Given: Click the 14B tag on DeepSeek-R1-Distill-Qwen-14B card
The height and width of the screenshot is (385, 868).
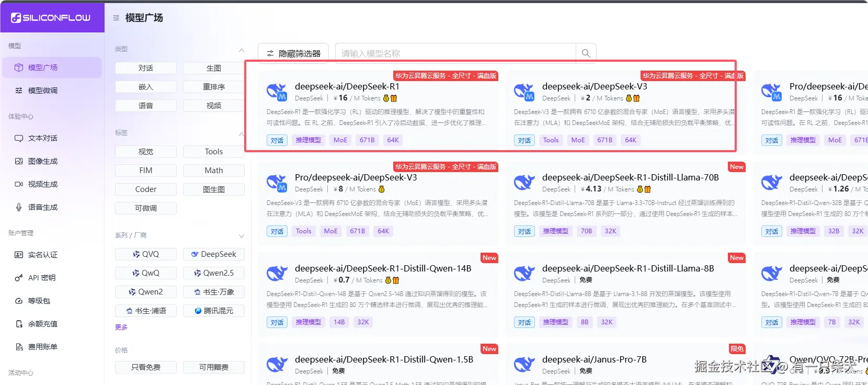Looking at the screenshot, I should (x=339, y=322).
